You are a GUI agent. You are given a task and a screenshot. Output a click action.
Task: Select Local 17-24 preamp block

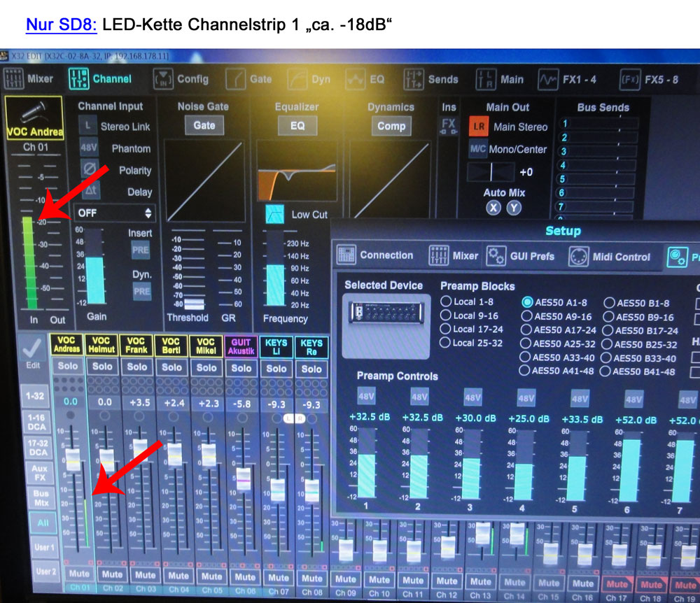[444, 329]
